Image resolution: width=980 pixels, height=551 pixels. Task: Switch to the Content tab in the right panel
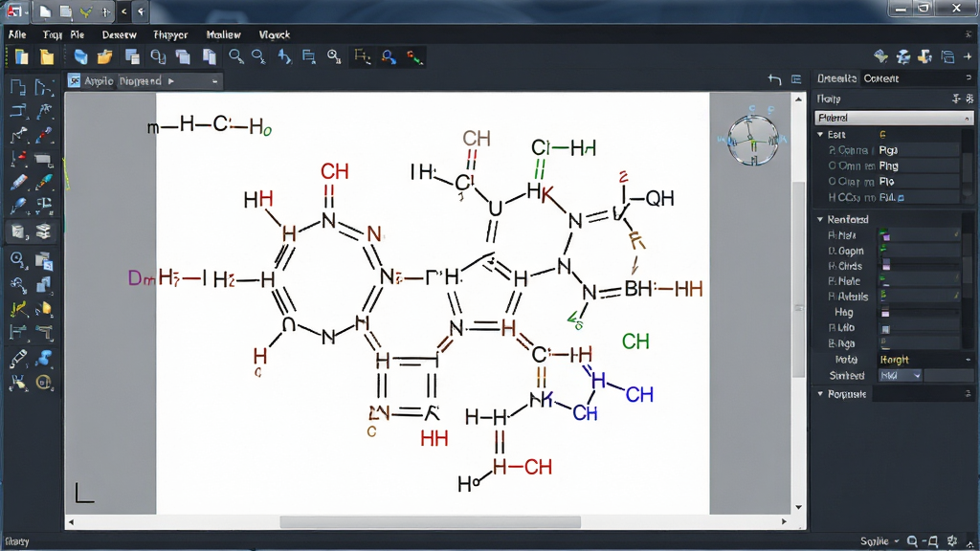click(881, 78)
